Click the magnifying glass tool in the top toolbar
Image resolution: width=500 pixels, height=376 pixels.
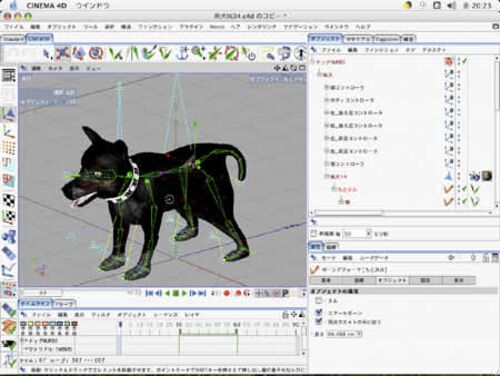(x=198, y=53)
